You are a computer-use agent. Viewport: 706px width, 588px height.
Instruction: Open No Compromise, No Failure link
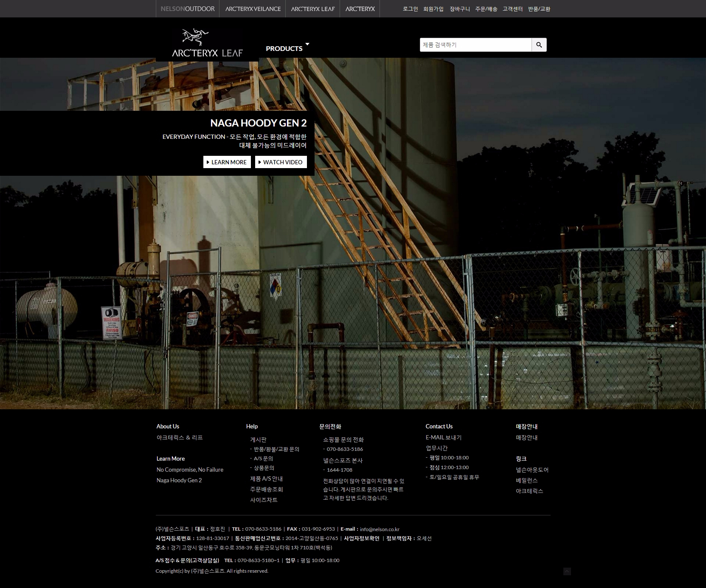coord(190,470)
